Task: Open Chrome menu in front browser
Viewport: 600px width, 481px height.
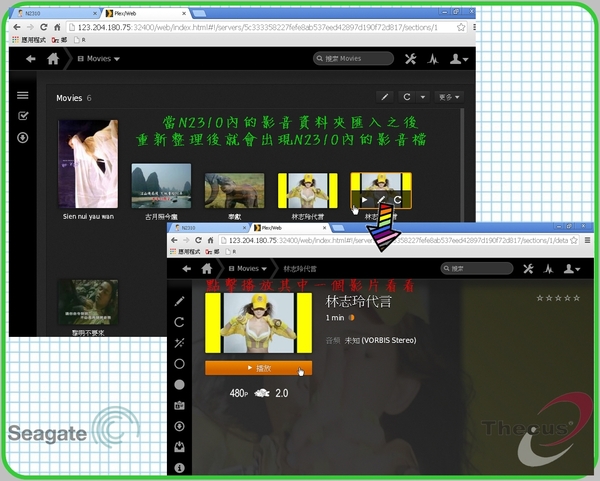Action: point(587,240)
